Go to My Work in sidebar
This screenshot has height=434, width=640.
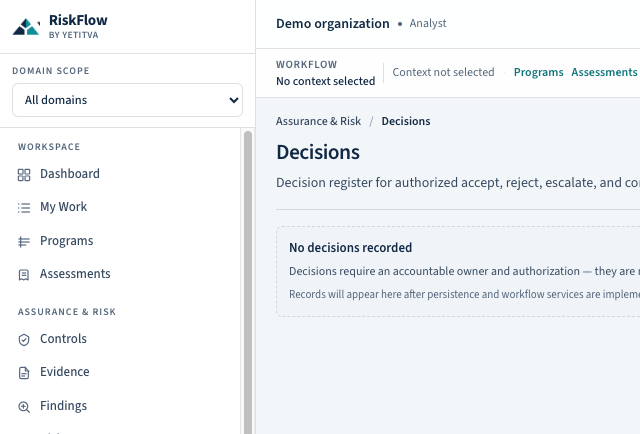click(63, 207)
